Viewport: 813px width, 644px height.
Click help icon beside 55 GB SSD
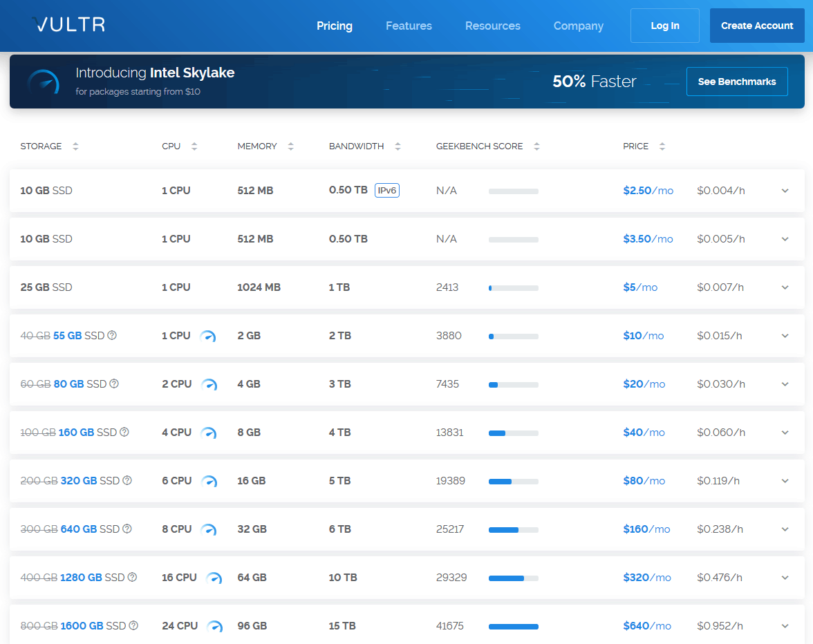pos(112,335)
